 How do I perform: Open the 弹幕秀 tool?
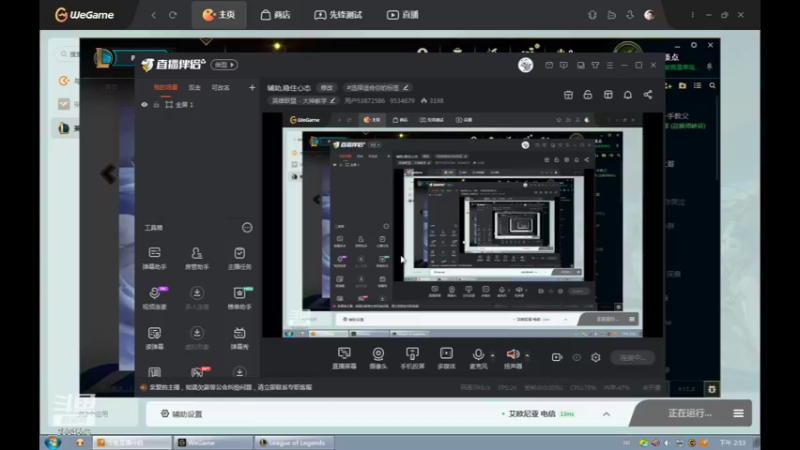pyautogui.click(x=239, y=338)
